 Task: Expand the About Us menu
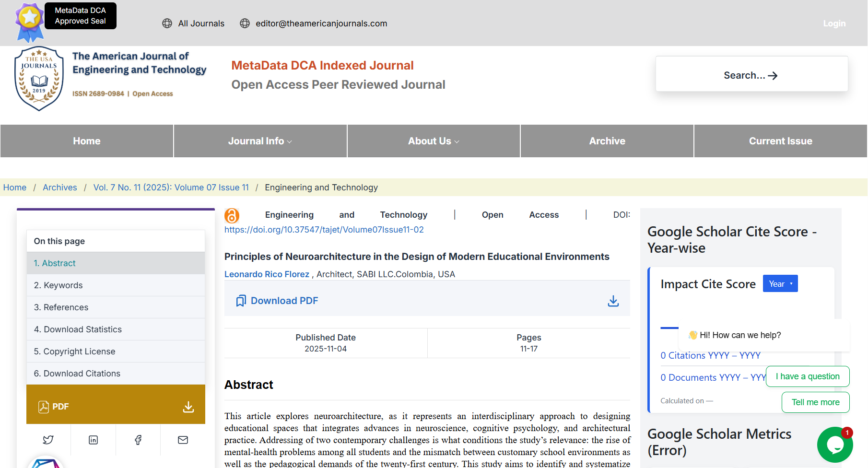[434, 141]
